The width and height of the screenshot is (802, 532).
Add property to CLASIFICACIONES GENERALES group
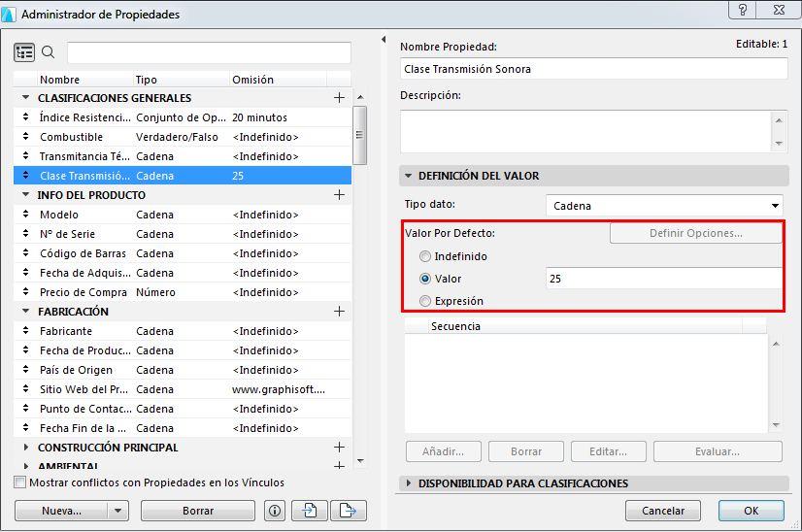339,98
